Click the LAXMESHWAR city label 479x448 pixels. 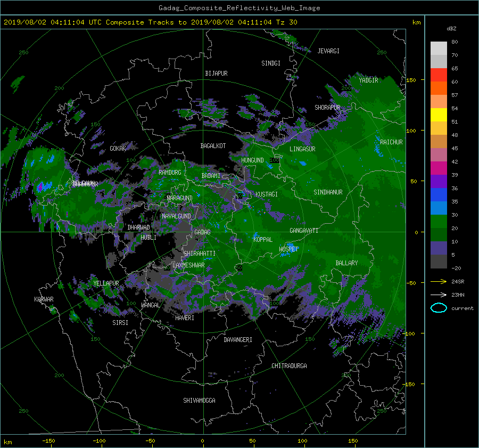188,265
